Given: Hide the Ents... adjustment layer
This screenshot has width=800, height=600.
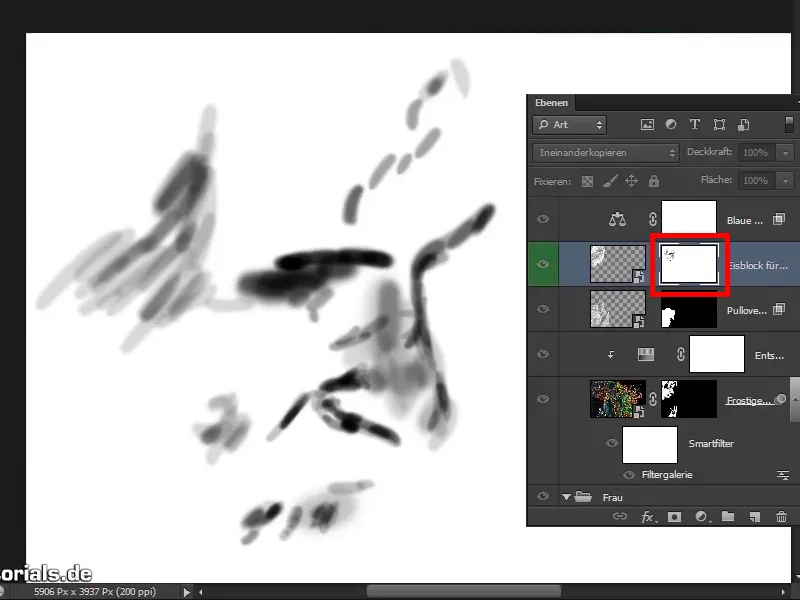Looking at the screenshot, I should coord(543,354).
